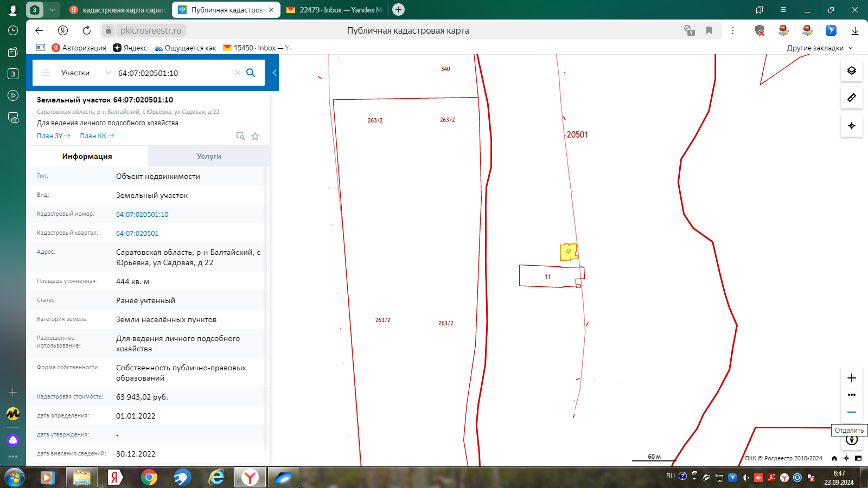
Task: Zoom out with the minus button
Action: [852, 412]
